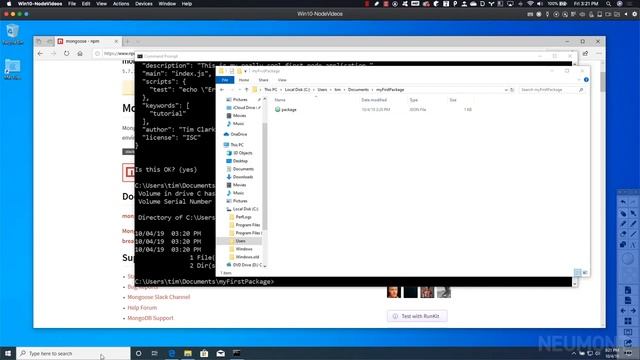
Task: Click the Type here to search box
Action: tap(73, 353)
